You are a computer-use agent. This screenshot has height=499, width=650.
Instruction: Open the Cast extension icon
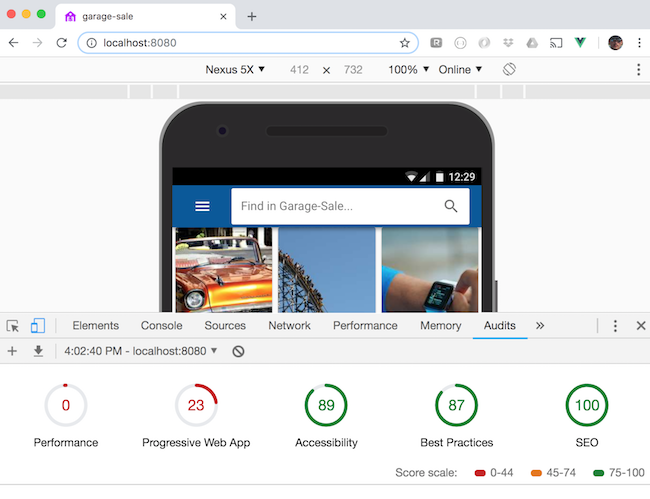[x=556, y=43]
